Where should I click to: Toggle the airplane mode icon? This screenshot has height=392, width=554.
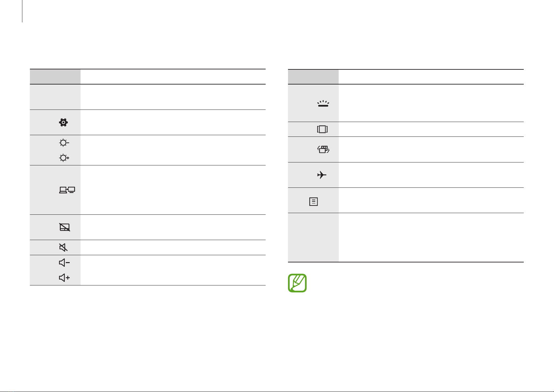click(x=322, y=175)
